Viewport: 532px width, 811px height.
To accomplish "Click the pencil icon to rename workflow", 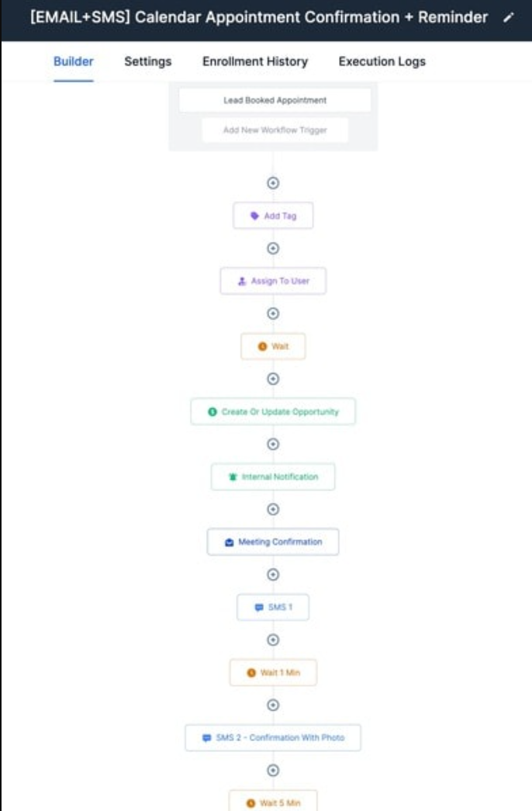I will coord(508,18).
